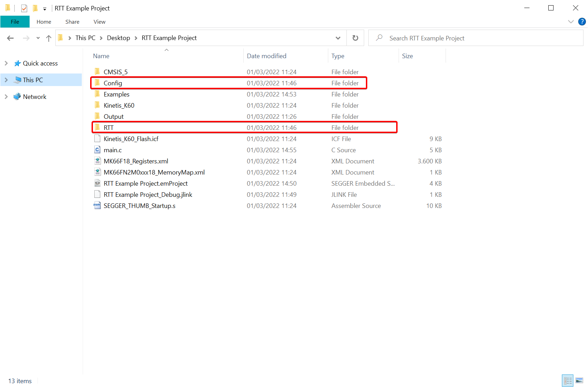
Task: Expand the Network tree node
Action: 6,97
